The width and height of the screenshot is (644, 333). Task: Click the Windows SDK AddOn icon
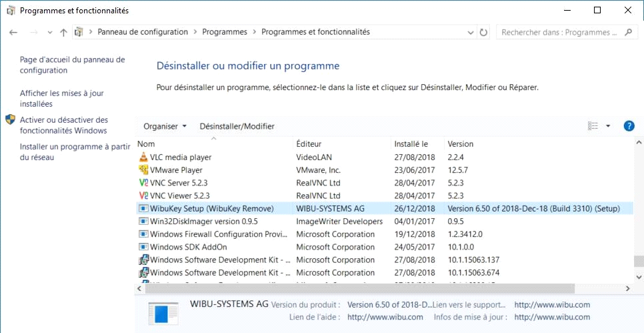point(143,247)
